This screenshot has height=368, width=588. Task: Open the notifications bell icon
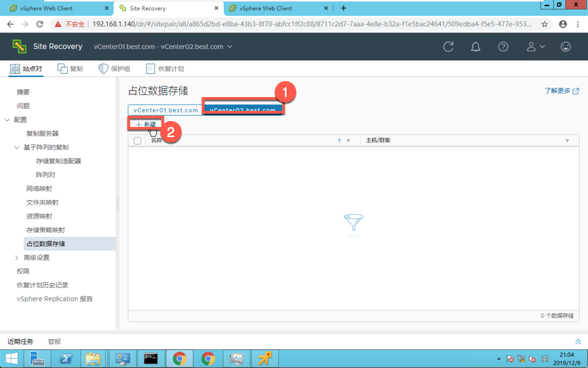click(x=476, y=46)
